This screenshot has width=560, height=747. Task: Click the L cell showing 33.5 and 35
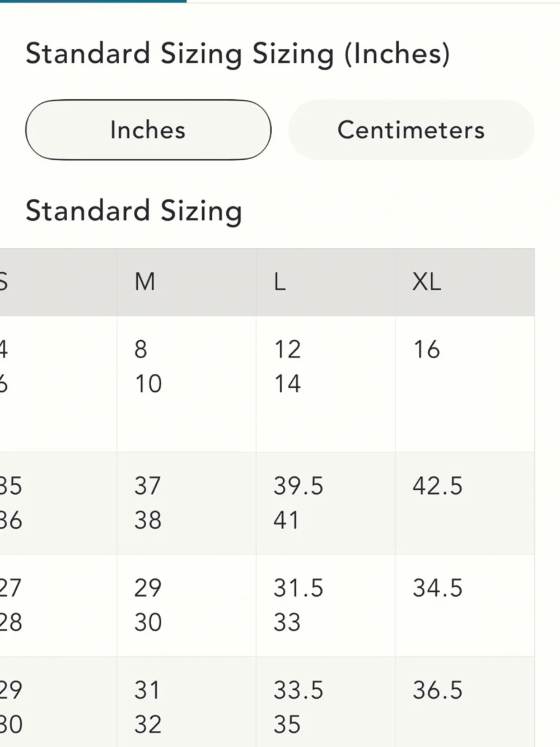tap(326, 702)
